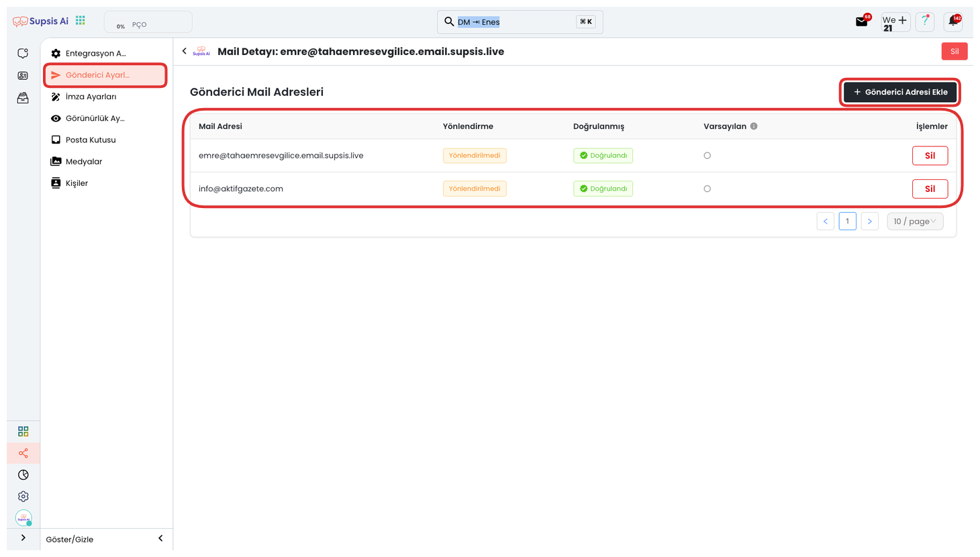Click Gönderici Mail Adresleri heading
Viewport: 980px width, 557px height.
tap(256, 92)
